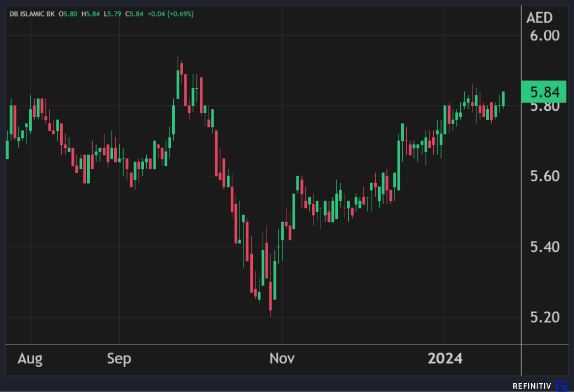Click the low price L5.79 value
Screen dimensions: 574x392
113,14
